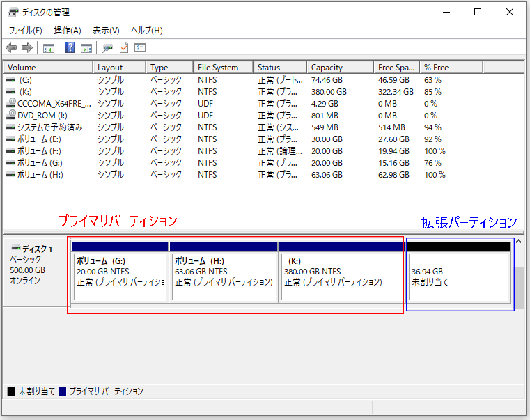Screen dimensions: 530x420
Task: Click the black 未割り当て legend swatch
Action: coord(11,391)
